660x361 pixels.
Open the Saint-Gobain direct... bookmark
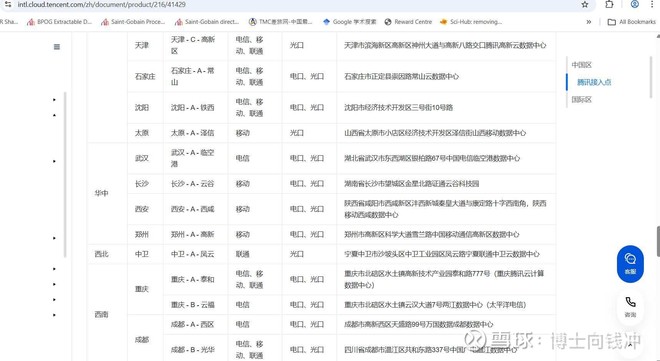tap(207, 22)
